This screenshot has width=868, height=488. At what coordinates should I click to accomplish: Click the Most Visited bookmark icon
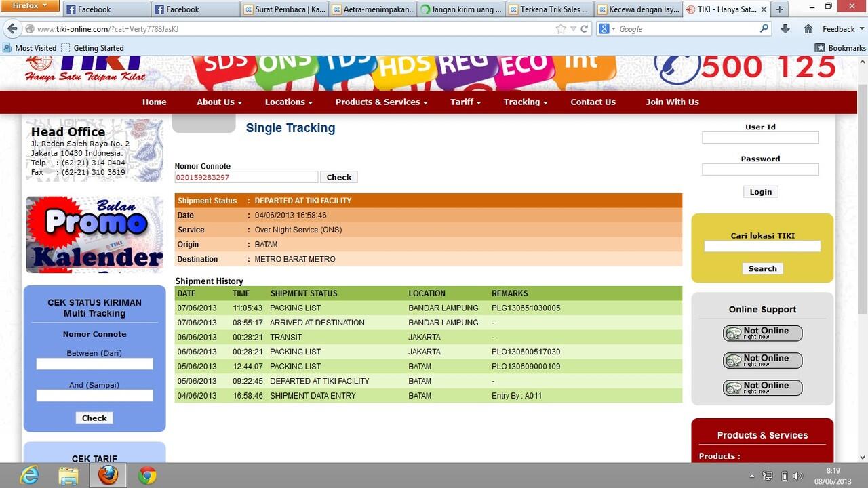point(7,48)
